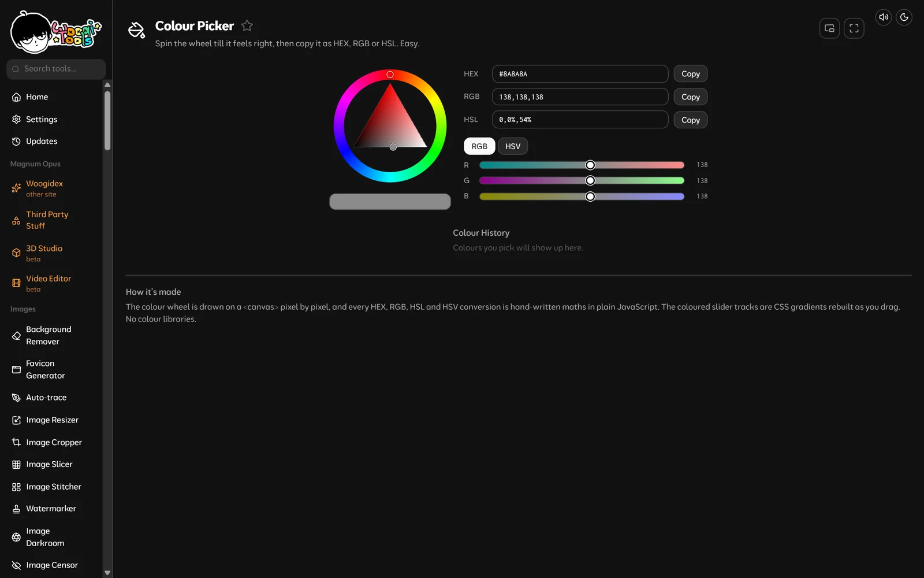
Task: Copy the HSL value
Action: click(691, 120)
